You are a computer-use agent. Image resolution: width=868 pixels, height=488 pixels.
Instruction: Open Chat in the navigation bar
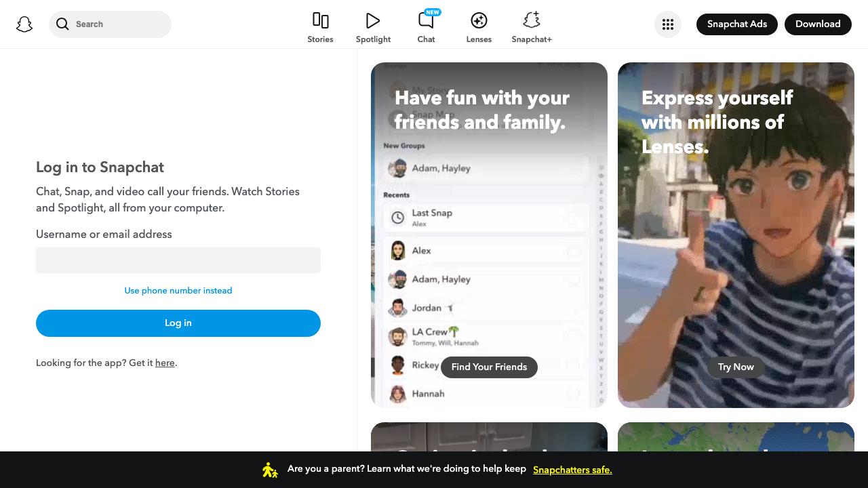426,28
